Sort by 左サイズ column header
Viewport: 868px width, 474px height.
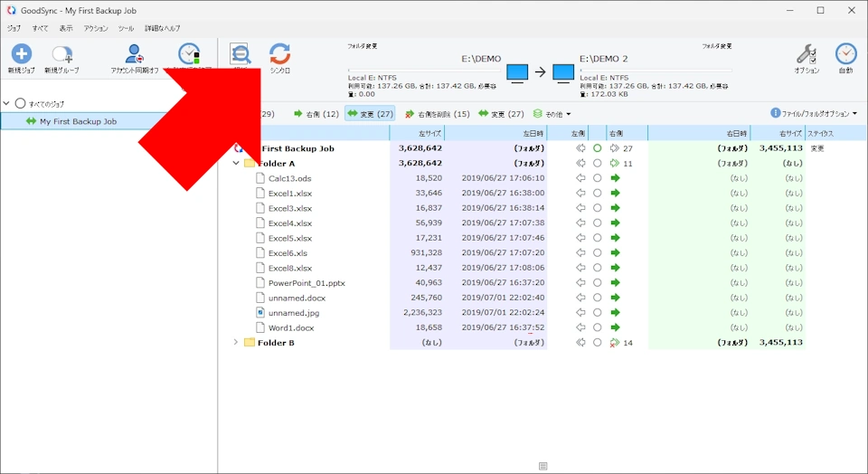point(417,133)
